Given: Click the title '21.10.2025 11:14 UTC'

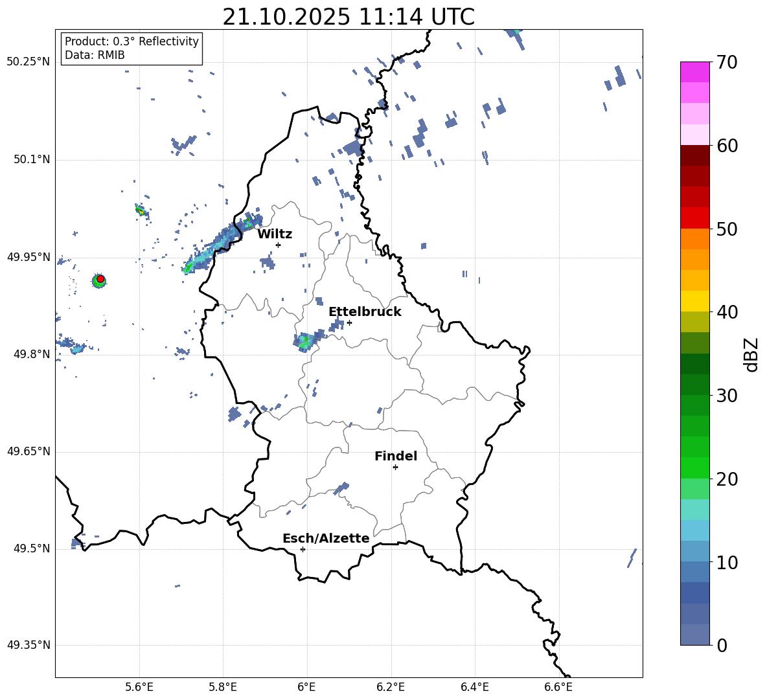Looking at the screenshot, I should [x=349, y=17].
